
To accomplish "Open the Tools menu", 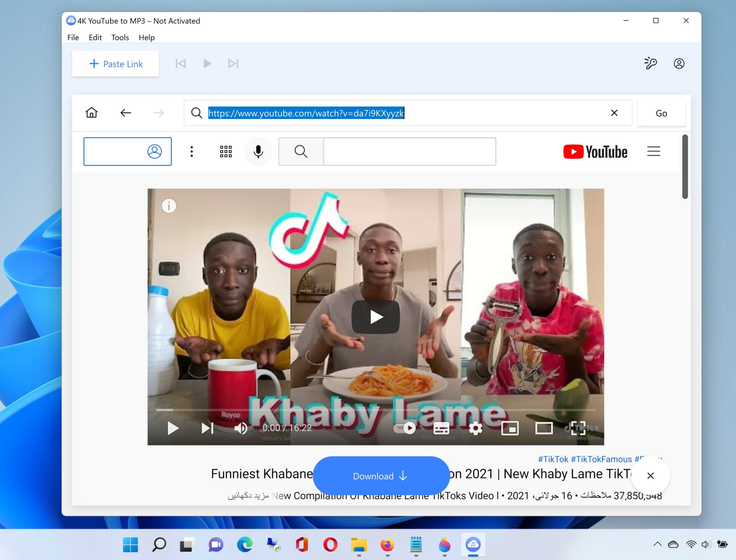I will coord(120,37).
